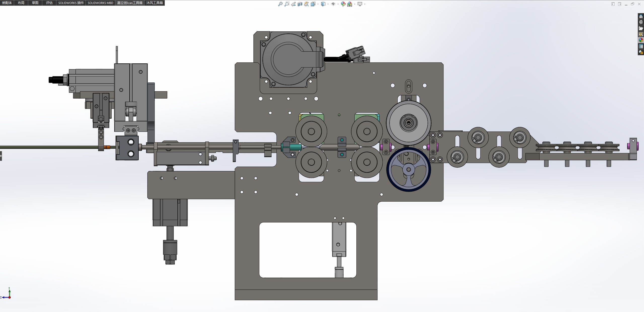Click the Previous View icon
The width and height of the screenshot is (644, 312).
[x=293, y=4]
